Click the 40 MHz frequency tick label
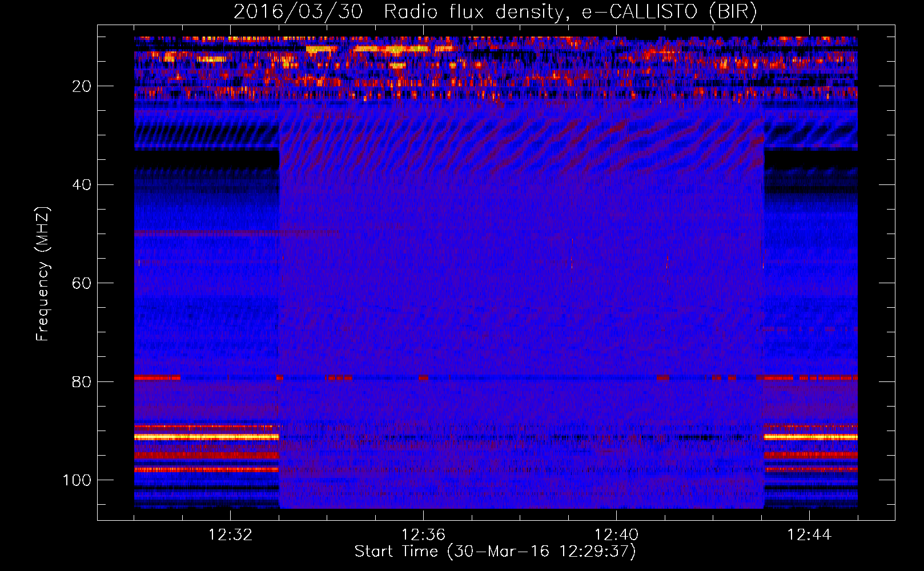Image resolution: width=924 pixels, height=571 pixels. coord(82,185)
